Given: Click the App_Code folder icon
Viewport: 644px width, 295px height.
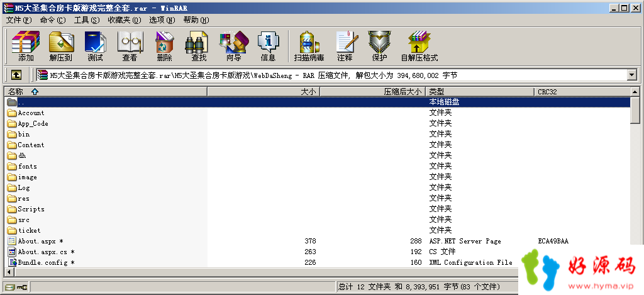Looking at the screenshot, I should click(12, 123).
